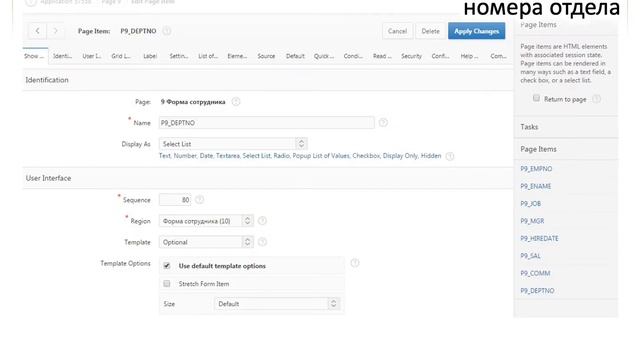Set display type via Textarea link
640x360 pixels.
[228, 156]
